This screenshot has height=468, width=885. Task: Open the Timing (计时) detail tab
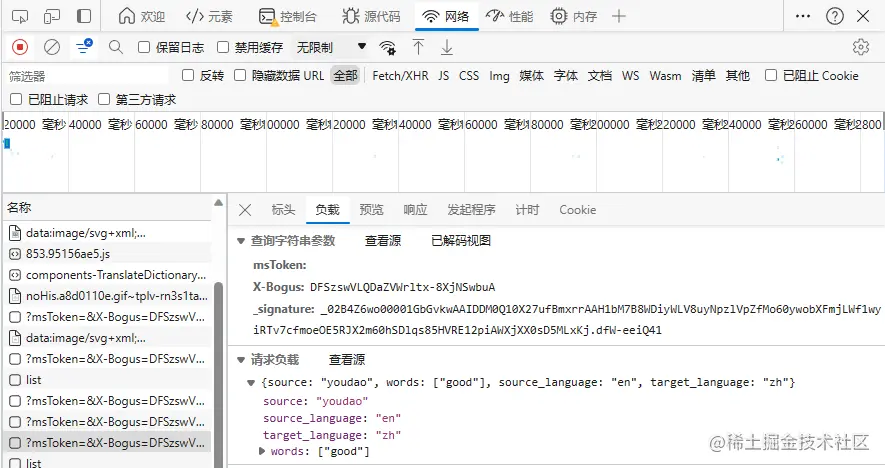(x=527, y=210)
